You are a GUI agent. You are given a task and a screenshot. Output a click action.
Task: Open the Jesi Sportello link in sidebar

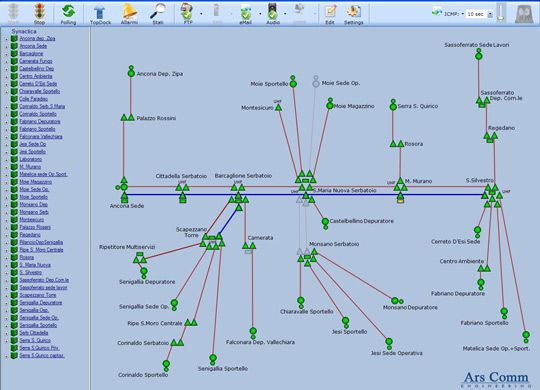click(32, 152)
